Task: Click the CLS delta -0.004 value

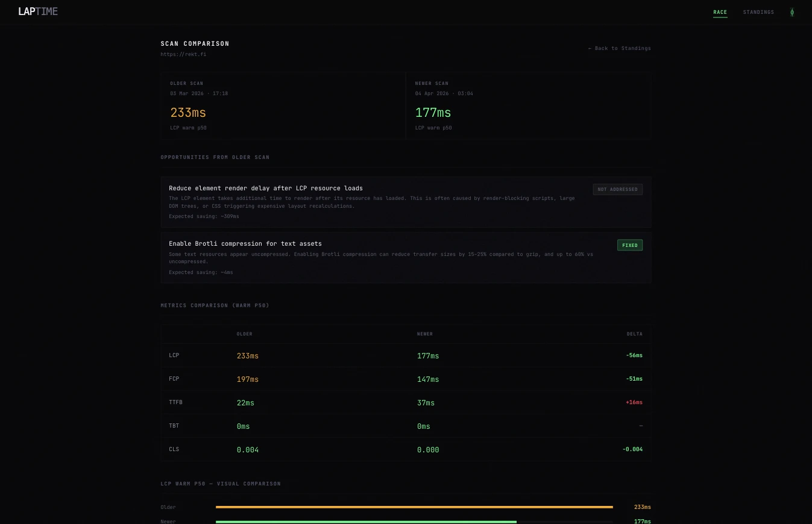Action: [632, 449]
